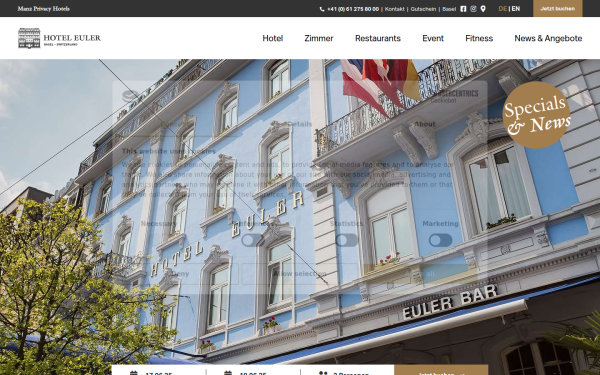
Task: Open the Gutschein link
Action: [423, 9]
